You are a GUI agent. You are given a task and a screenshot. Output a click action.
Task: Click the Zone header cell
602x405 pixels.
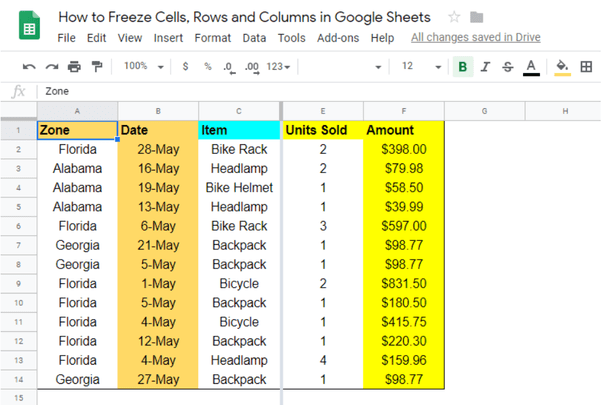pos(77,130)
